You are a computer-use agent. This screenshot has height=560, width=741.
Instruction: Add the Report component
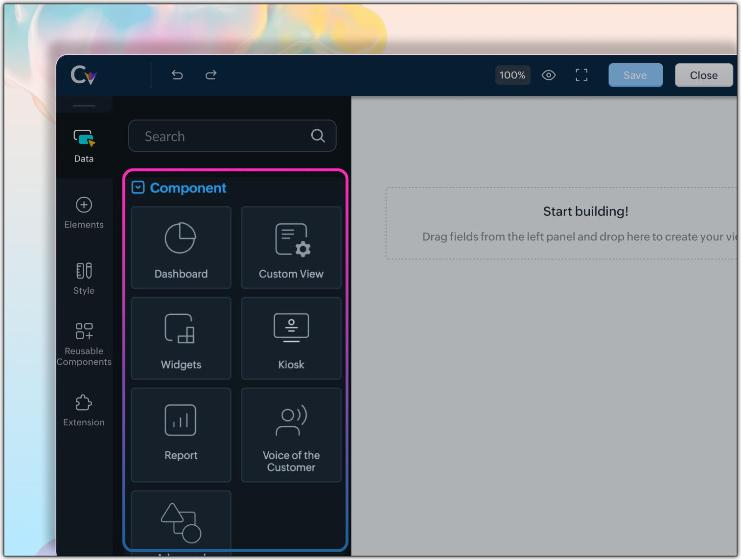pos(181,435)
